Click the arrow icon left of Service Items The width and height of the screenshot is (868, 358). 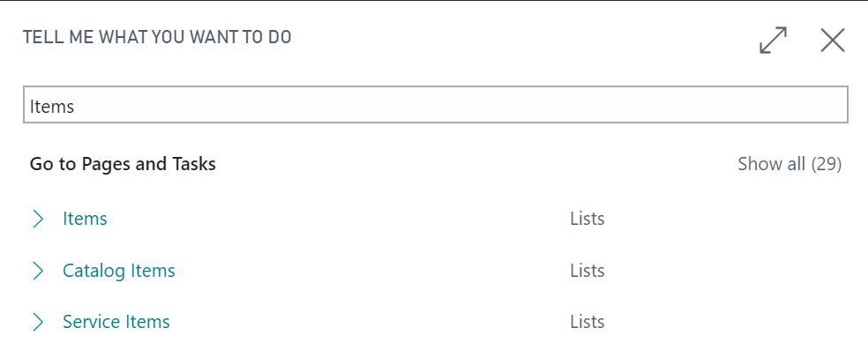pos(38,322)
